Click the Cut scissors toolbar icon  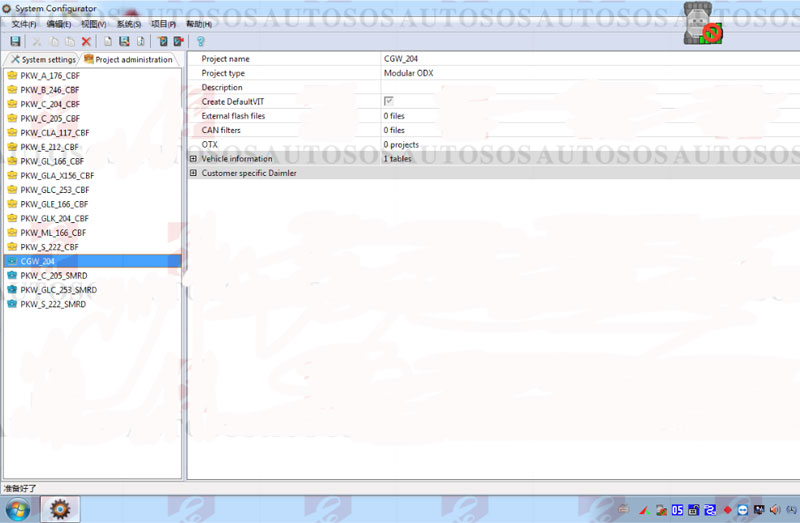tap(37, 42)
